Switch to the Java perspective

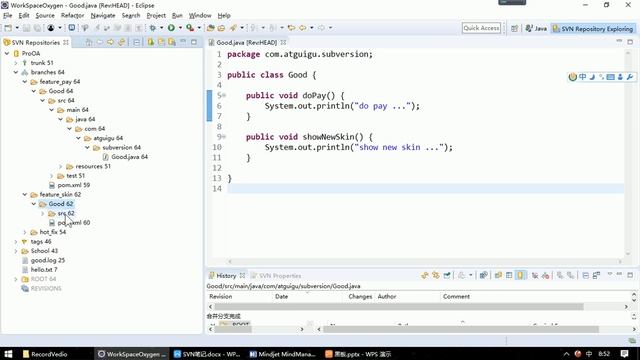pyautogui.click(x=536, y=29)
